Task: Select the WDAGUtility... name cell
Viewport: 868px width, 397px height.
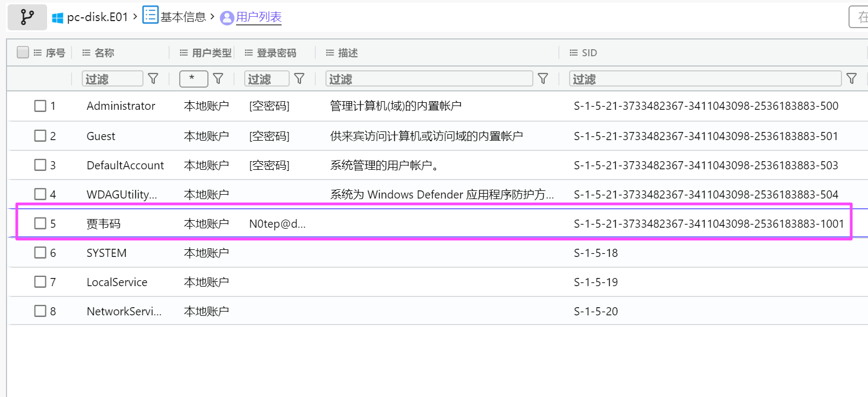Action: coord(122,194)
